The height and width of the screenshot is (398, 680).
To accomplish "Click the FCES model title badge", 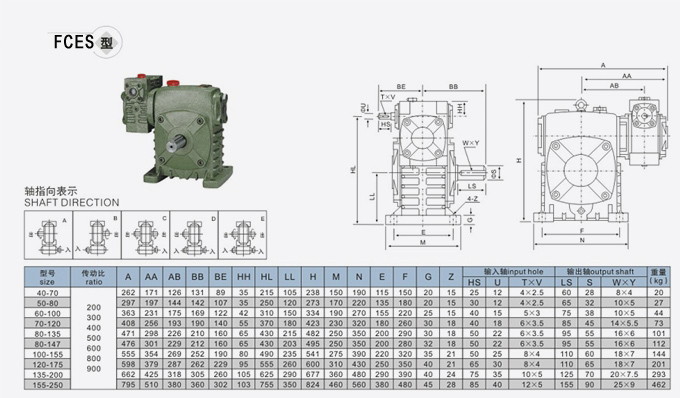I will (x=86, y=42).
